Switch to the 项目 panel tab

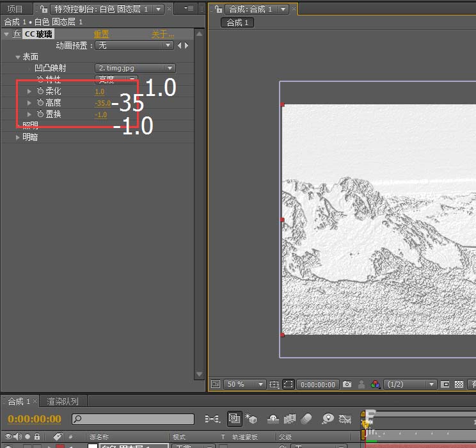14,9
